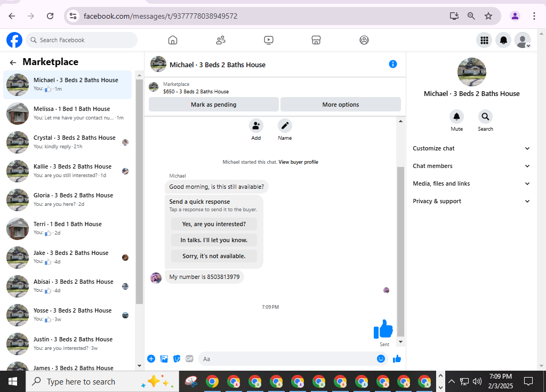Send quick reply 'Yes, are you interested?'
Image resolution: width=546 pixels, height=392 pixels.
[214, 224]
